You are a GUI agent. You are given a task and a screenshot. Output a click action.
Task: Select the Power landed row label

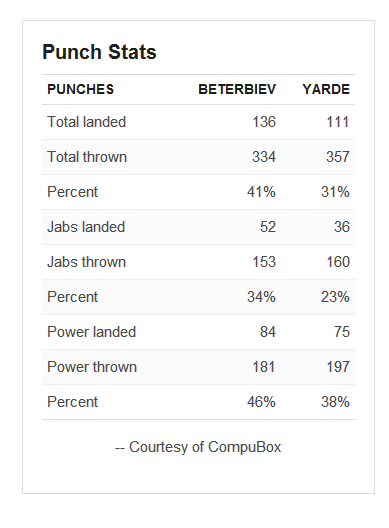click(x=92, y=332)
